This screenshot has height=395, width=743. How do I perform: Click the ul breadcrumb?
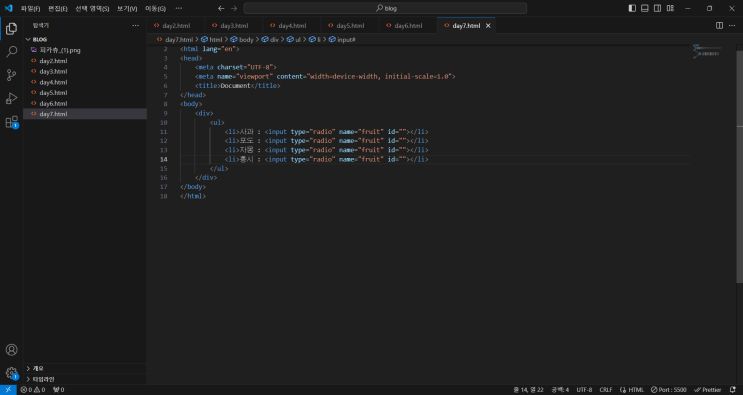click(294, 40)
